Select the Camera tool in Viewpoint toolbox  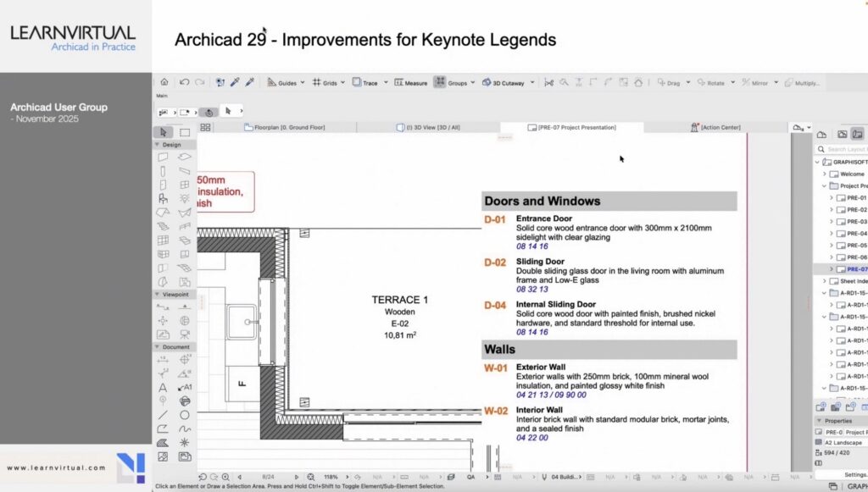tap(184, 334)
